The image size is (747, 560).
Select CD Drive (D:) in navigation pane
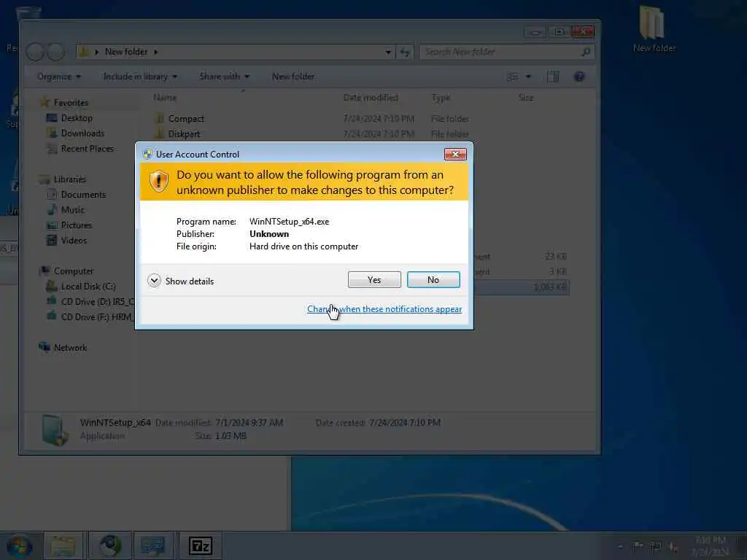[x=90, y=301]
